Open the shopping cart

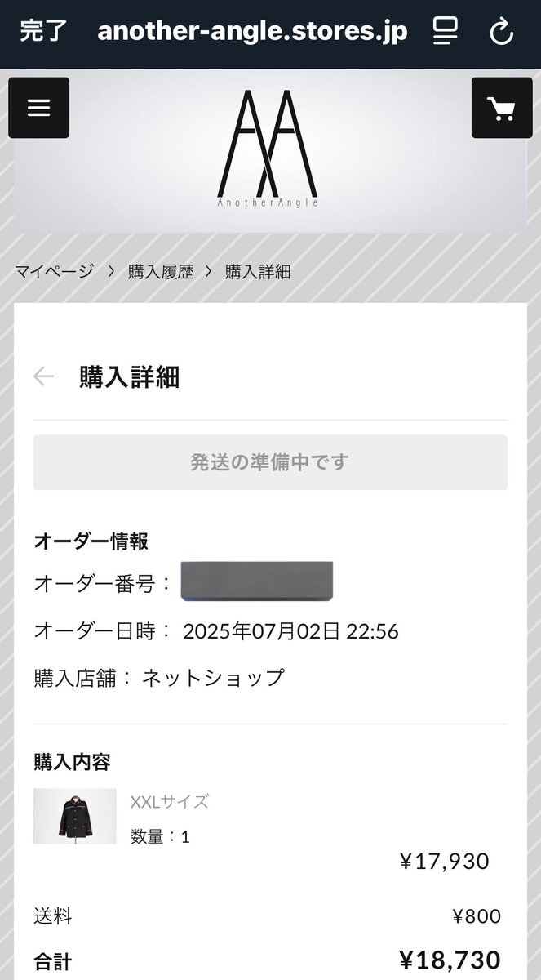click(502, 108)
